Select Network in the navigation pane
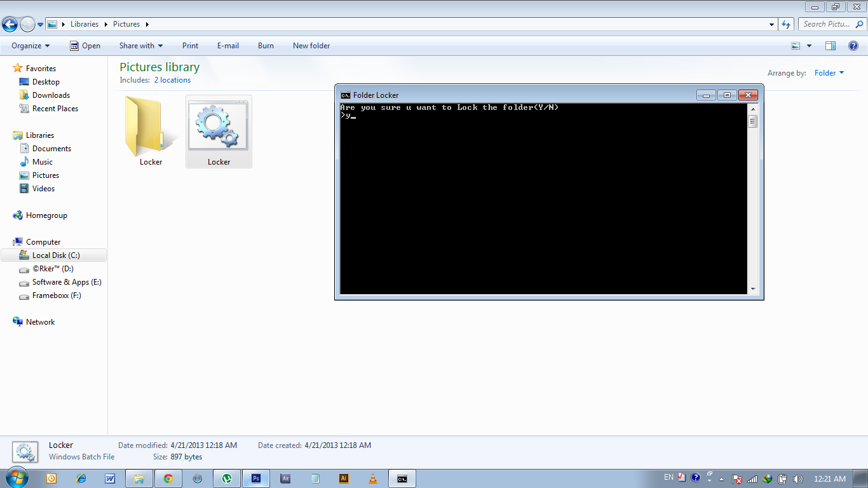Screen dimensions: 868x488 pyautogui.click(x=40, y=322)
